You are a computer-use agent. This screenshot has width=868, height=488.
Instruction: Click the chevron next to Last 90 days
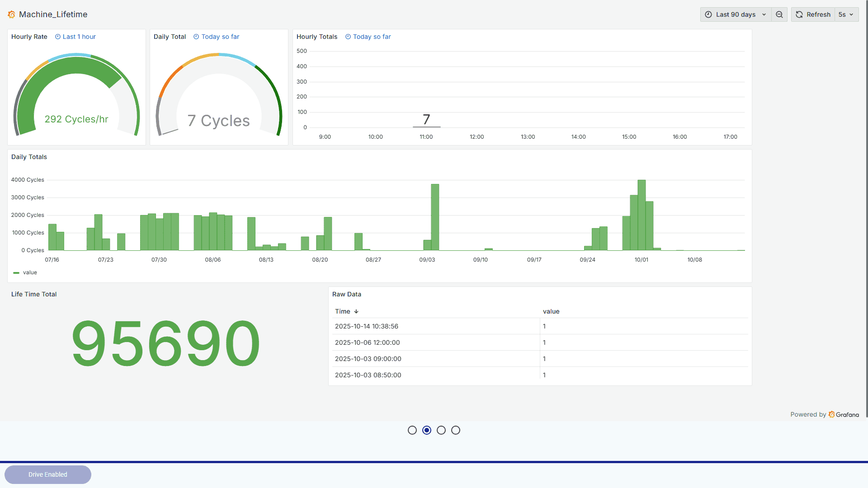click(764, 14)
